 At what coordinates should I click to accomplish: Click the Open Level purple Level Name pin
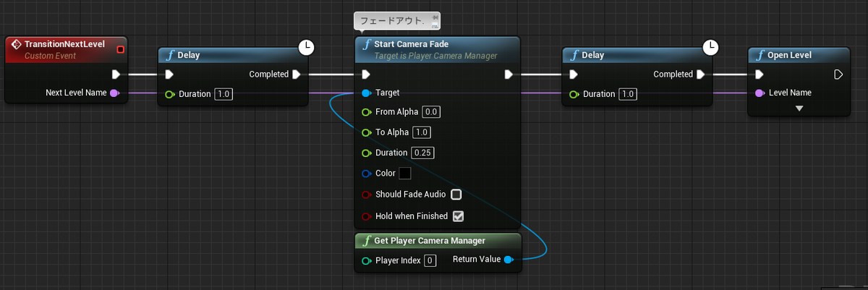click(x=759, y=93)
